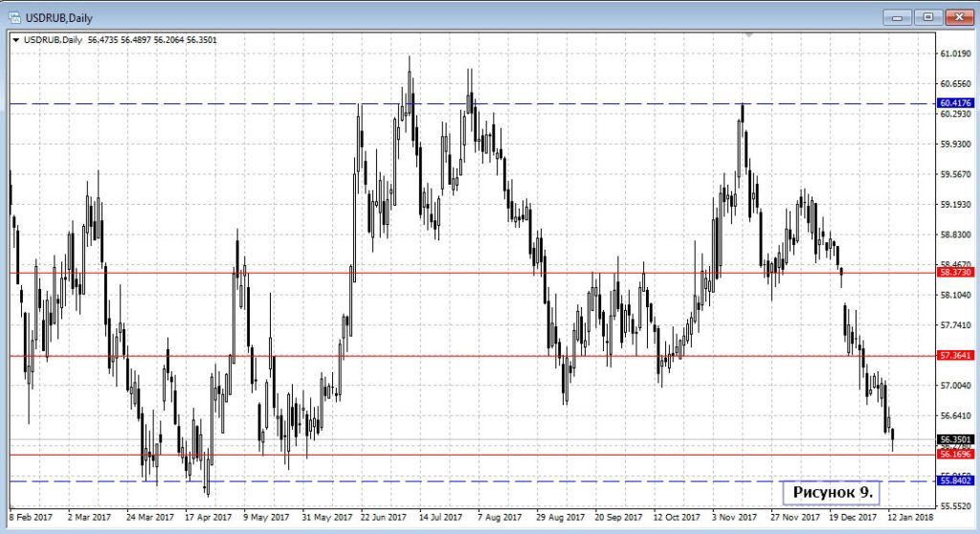Click the red 56.1696 support level tag
Viewport: 980px width, 534px height.
[x=956, y=456]
